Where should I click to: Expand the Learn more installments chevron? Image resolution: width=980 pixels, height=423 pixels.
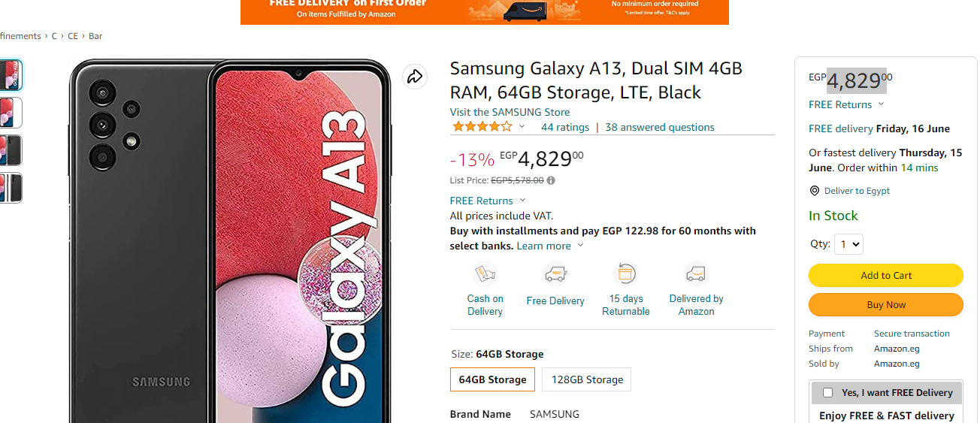580,246
